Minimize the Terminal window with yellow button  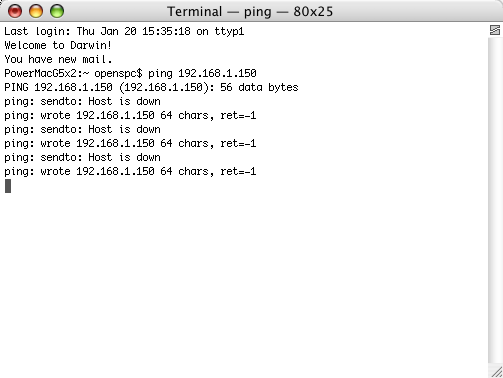36,11
